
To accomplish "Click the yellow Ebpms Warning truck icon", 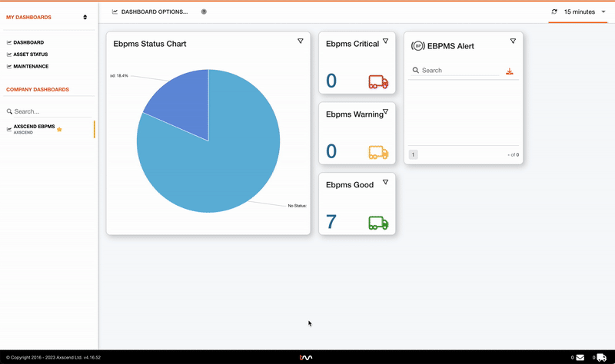I will click(378, 152).
